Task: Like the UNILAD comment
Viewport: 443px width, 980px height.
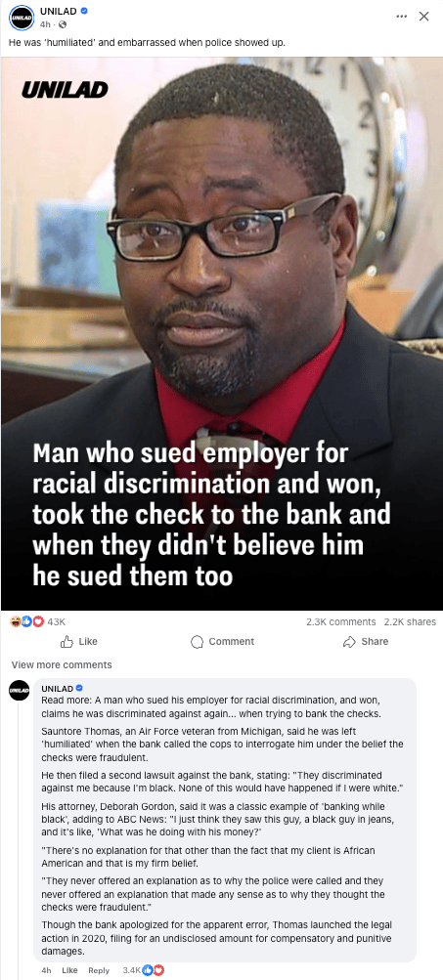Action: (x=69, y=970)
